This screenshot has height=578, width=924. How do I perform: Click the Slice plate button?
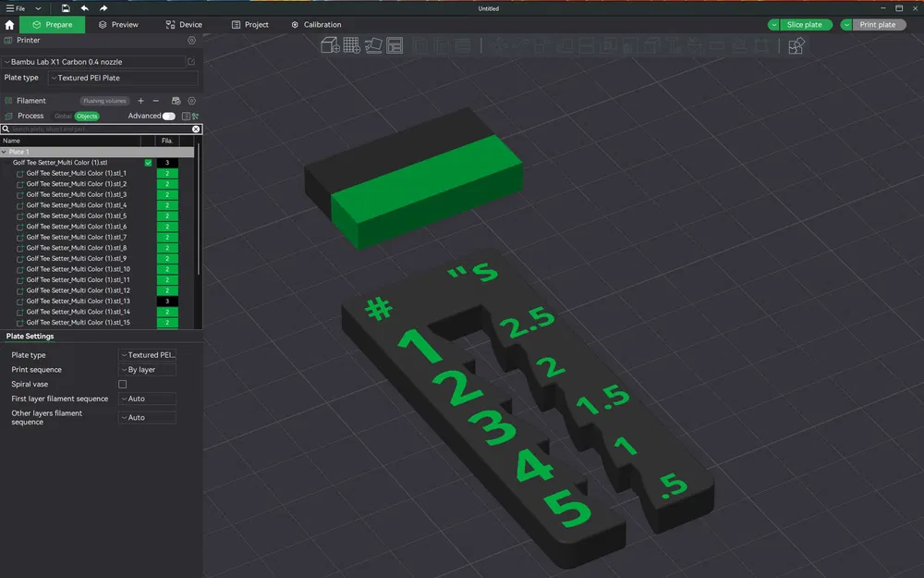805,25
